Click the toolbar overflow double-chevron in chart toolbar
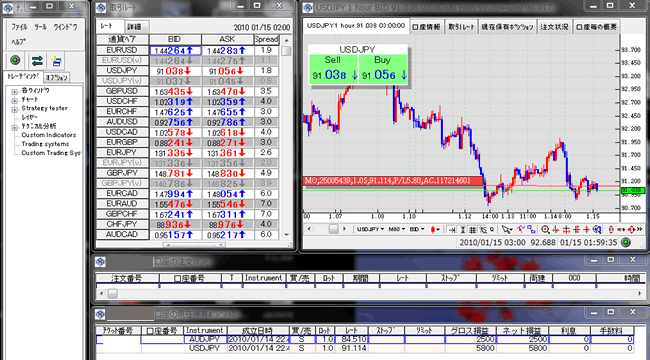 (640, 229)
